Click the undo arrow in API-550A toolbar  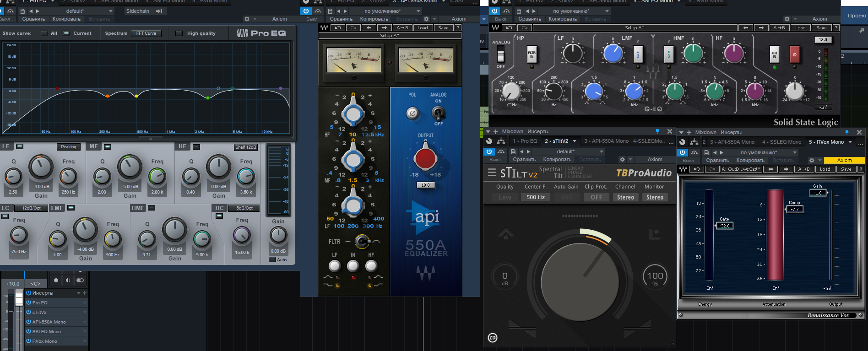(x=338, y=28)
